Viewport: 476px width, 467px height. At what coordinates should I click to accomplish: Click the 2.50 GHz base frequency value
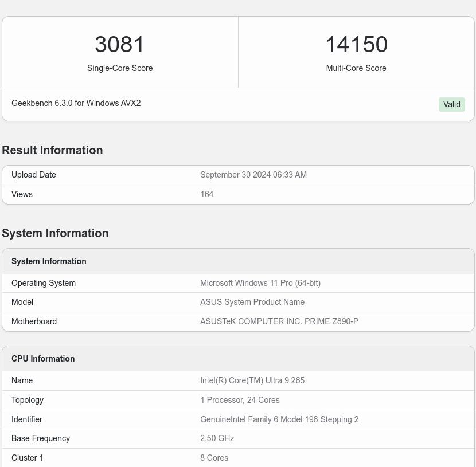217,438
